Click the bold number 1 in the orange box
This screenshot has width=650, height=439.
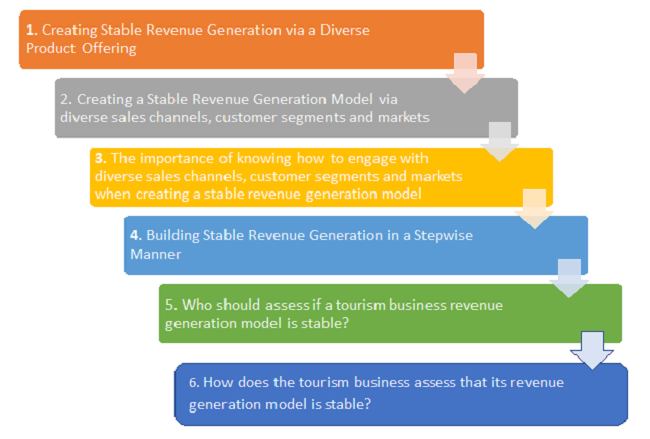click(x=33, y=31)
